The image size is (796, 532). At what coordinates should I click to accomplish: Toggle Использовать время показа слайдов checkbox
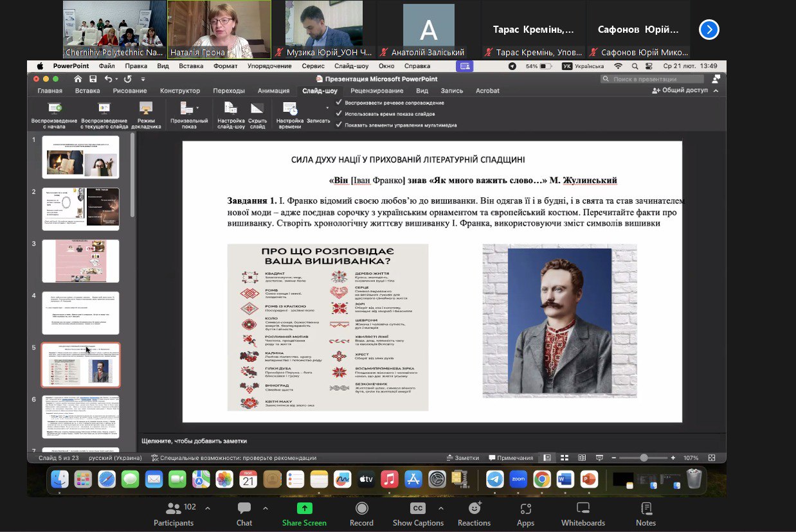339,114
